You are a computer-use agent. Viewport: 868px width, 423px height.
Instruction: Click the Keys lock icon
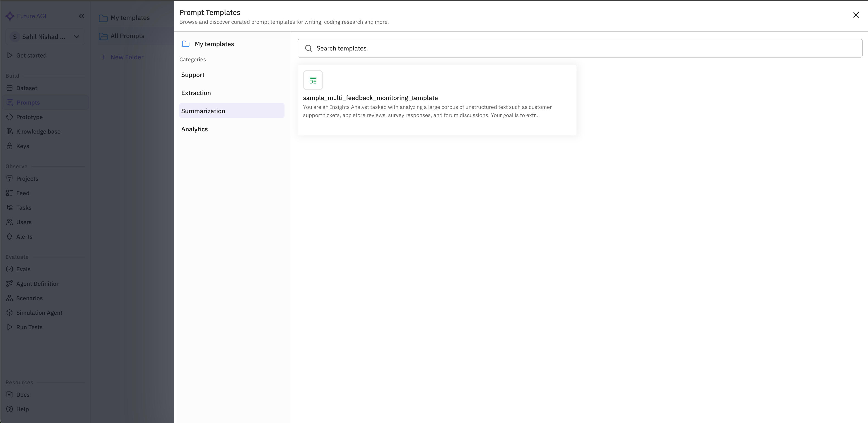coord(10,146)
